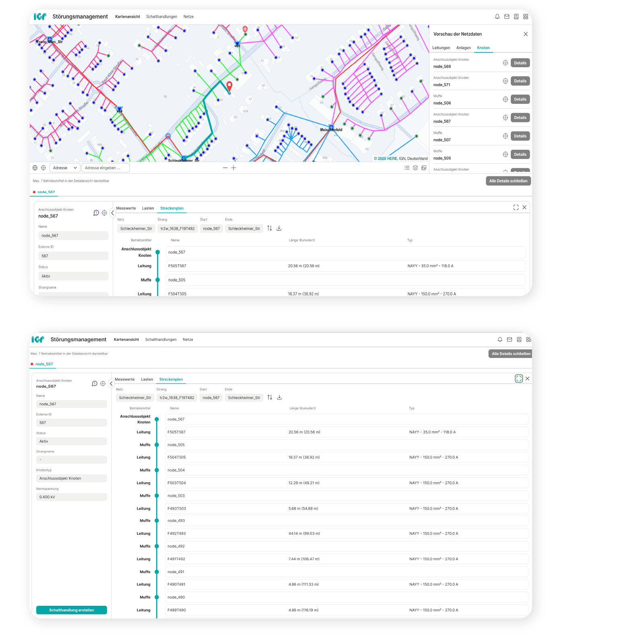The height and width of the screenshot is (644, 644).
Task: Open Details for node_507
Action: [520, 136]
